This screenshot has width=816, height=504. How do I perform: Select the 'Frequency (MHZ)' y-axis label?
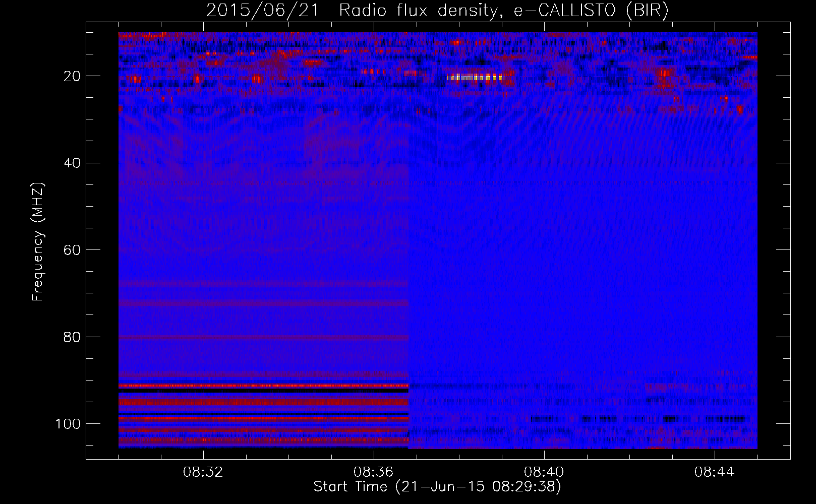point(38,242)
